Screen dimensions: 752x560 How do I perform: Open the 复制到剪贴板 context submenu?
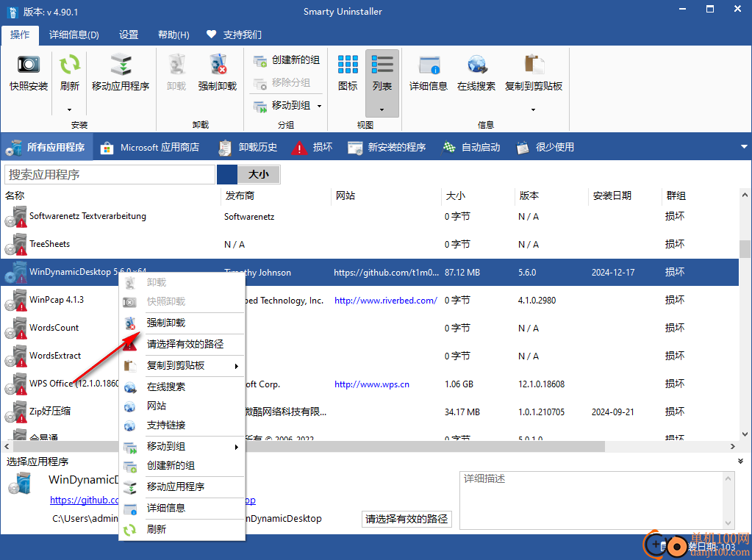(x=182, y=365)
